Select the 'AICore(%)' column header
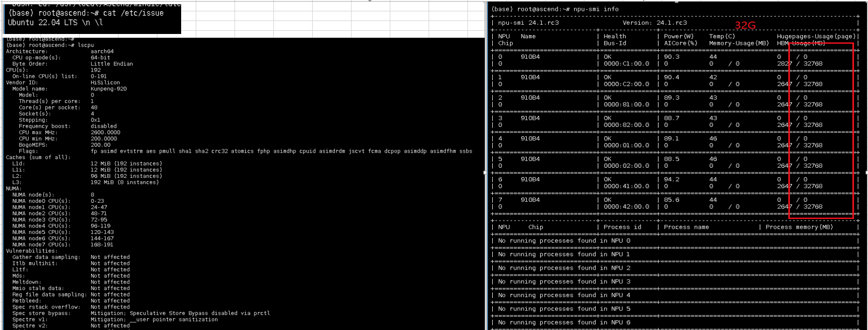868x330 pixels. pyautogui.click(x=680, y=43)
